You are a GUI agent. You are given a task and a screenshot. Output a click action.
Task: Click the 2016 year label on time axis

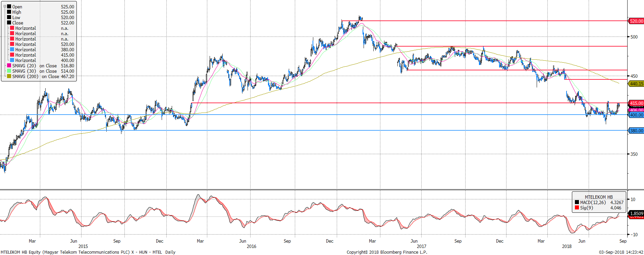click(251, 246)
